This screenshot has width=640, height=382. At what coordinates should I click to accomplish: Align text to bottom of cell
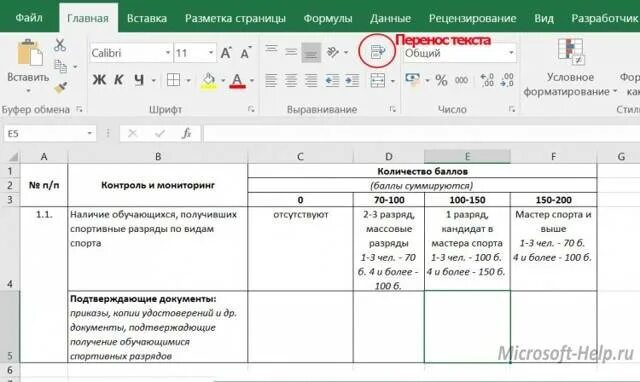pyautogui.click(x=311, y=53)
